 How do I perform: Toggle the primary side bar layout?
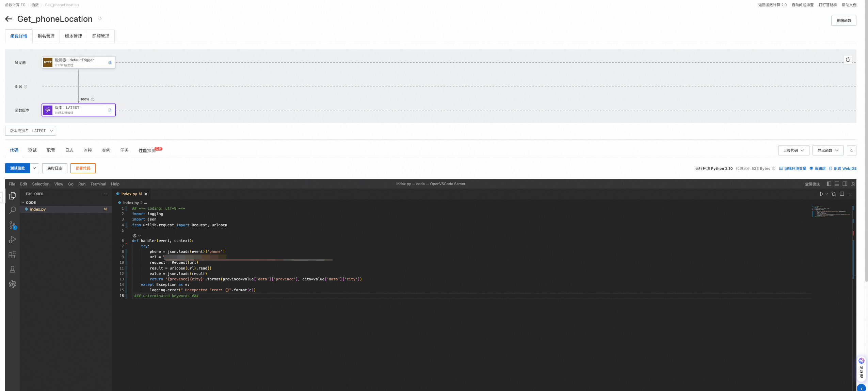click(829, 184)
